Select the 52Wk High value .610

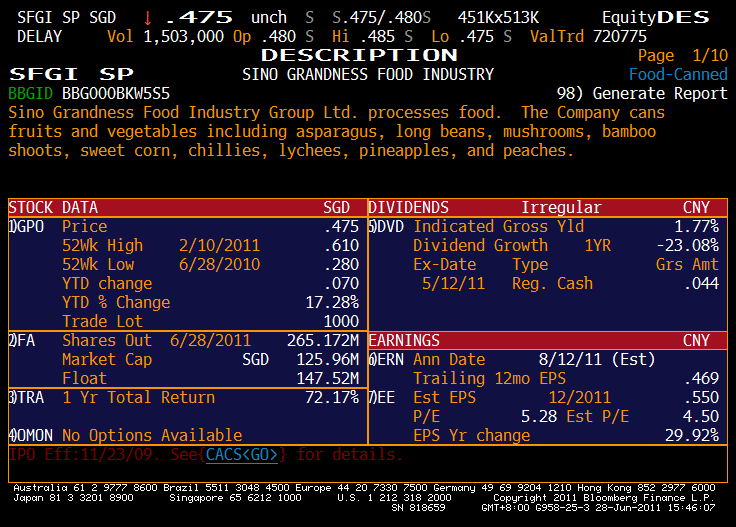[x=342, y=246]
